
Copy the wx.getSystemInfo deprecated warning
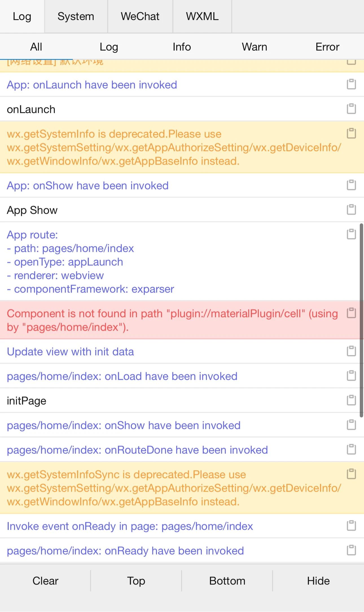(351, 133)
